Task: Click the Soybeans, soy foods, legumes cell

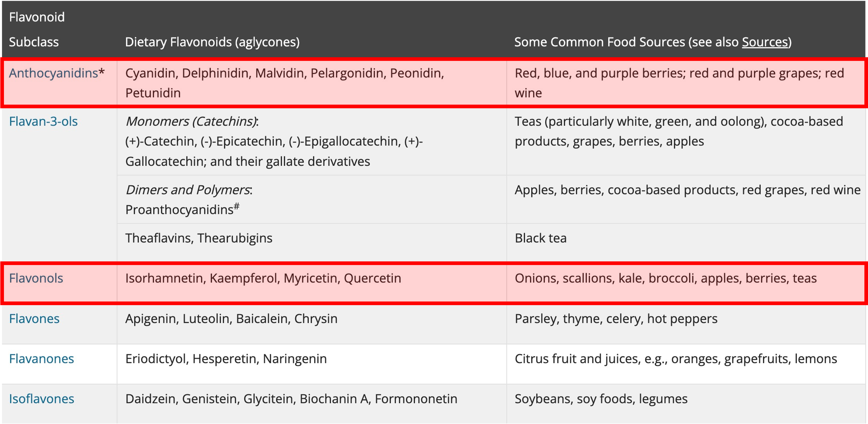Action: [686, 404]
